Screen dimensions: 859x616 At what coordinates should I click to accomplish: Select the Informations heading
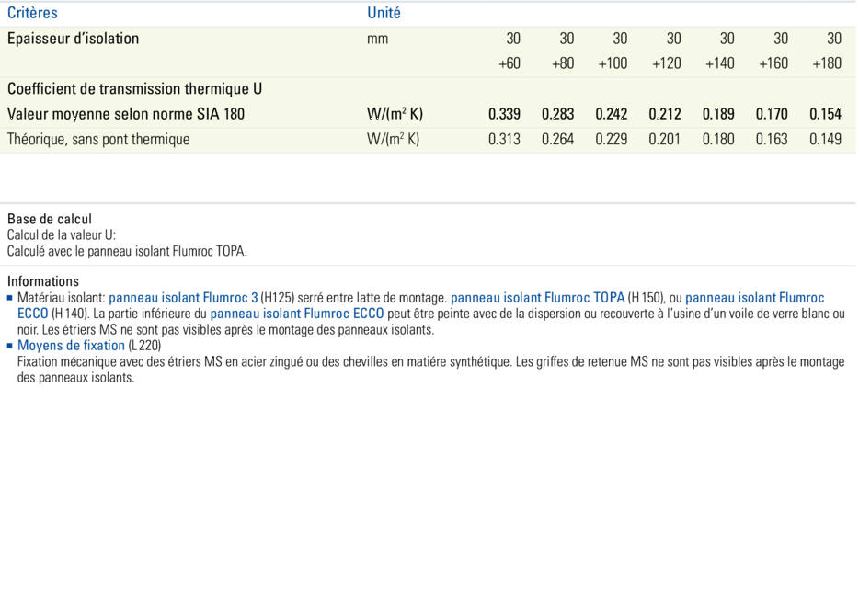[43, 281]
